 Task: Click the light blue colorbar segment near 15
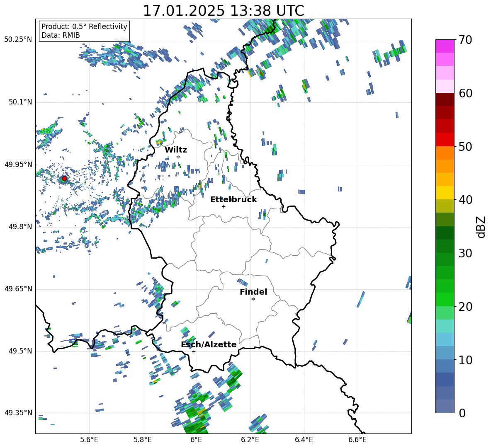pyautogui.click(x=445, y=339)
